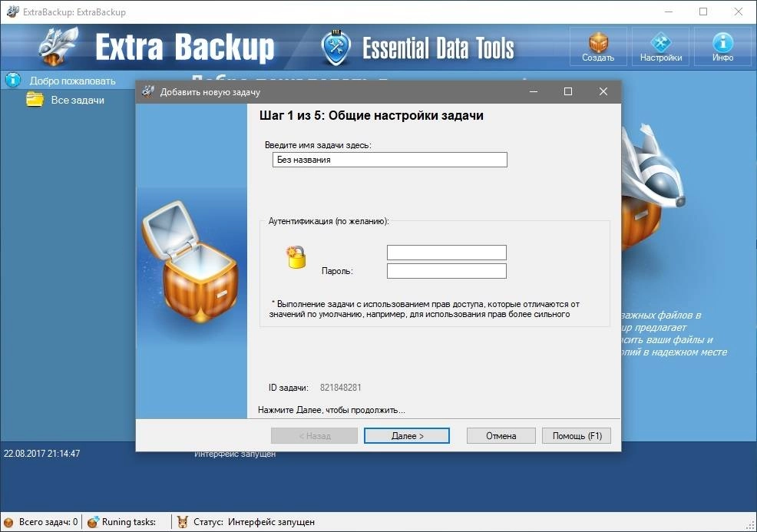Select Добро пожаловать in the sidebar
Image resolution: width=757 pixels, height=532 pixels.
click(x=72, y=81)
